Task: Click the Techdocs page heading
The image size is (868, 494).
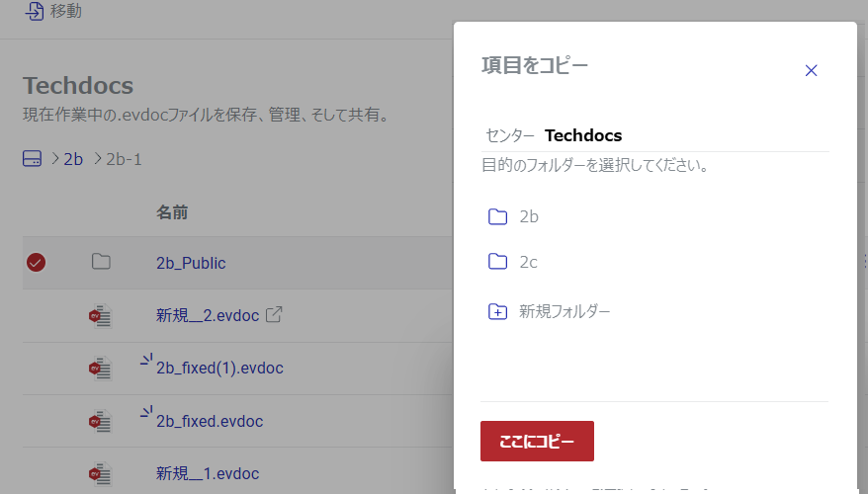Action: (78, 86)
